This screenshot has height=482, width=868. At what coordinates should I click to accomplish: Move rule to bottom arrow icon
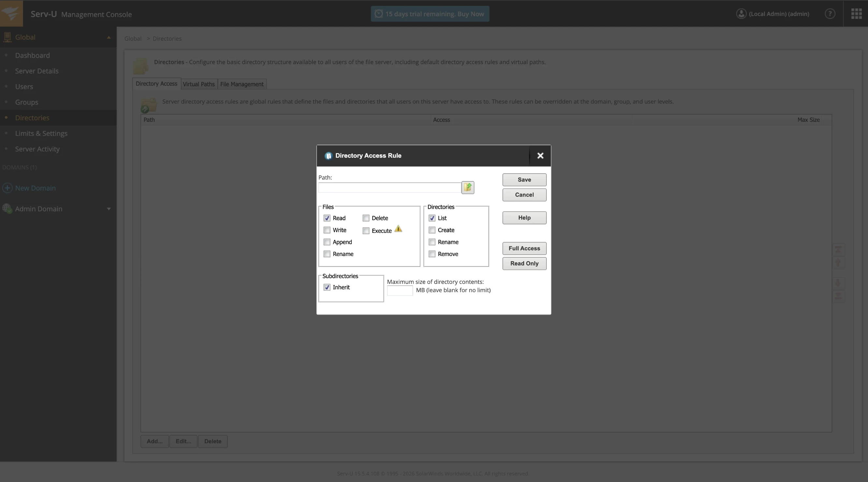[x=838, y=296]
